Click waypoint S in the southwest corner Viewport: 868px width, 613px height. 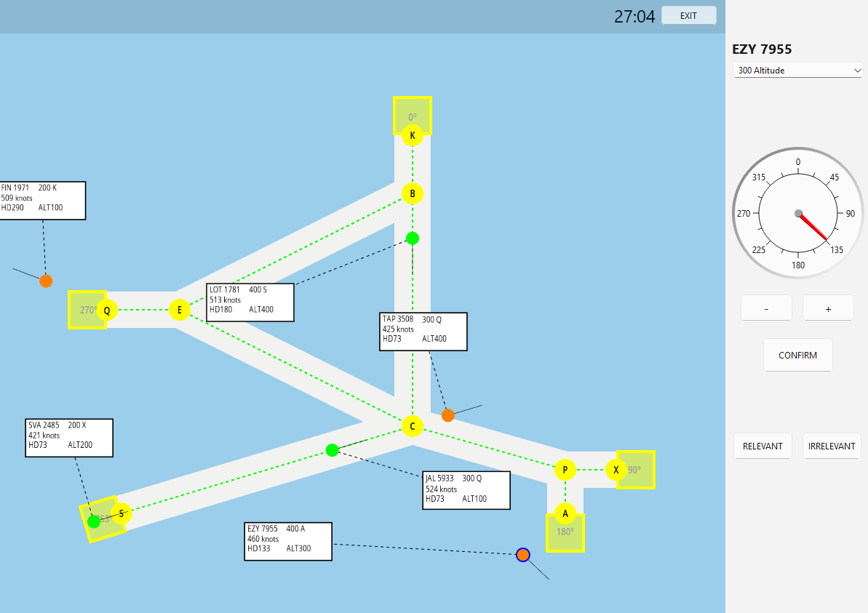121,513
